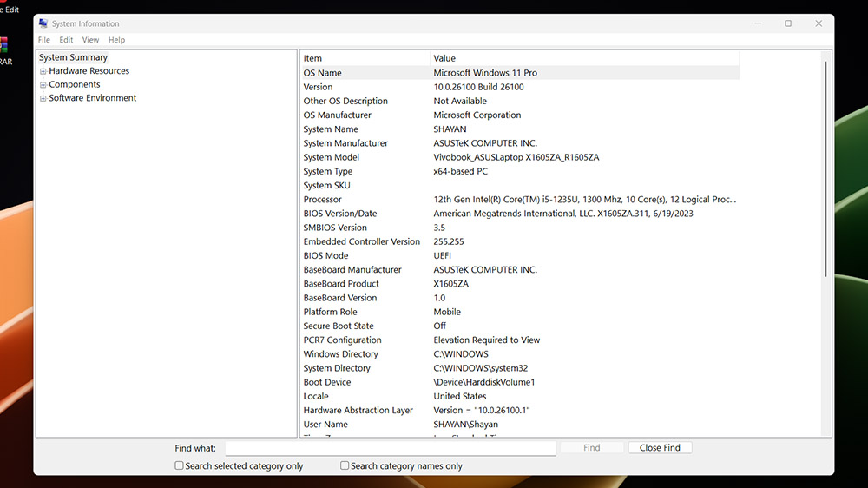
Task: Click the American Megatrends BIOS value
Action: coord(563,214)
